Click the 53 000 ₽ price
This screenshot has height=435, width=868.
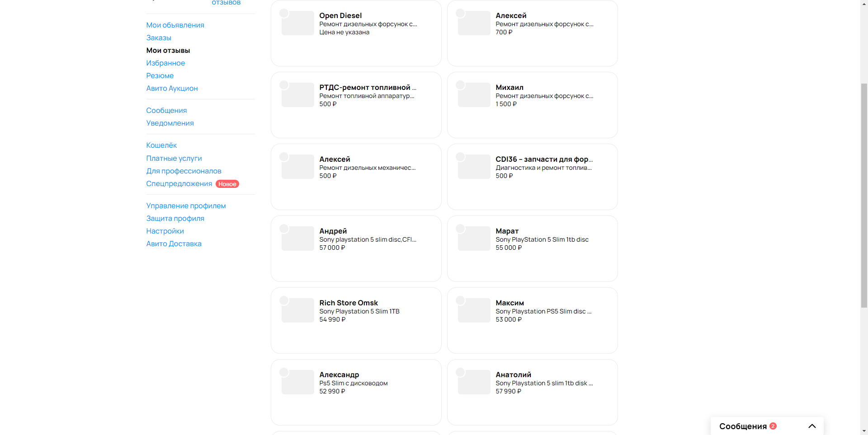coord(509,320)
